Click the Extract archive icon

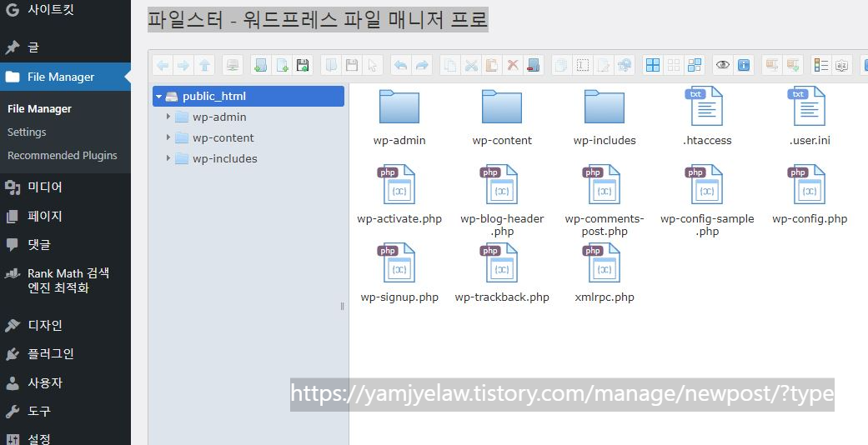pyautogui.click(x=771, y=65)
